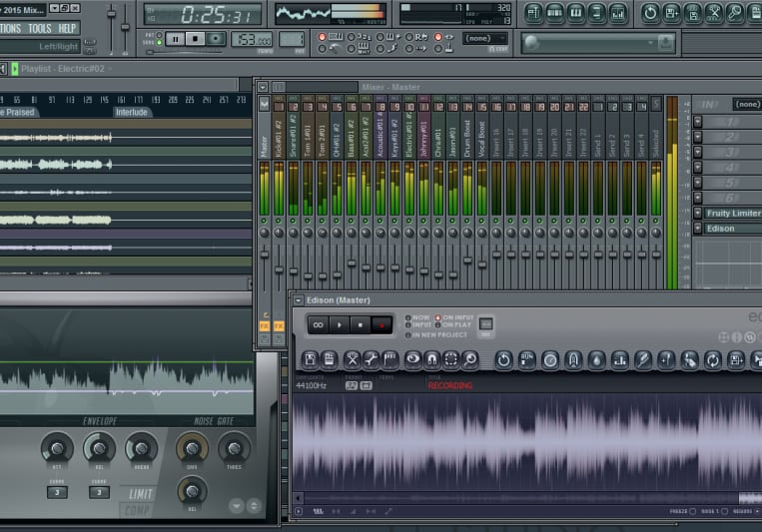Viewport: 762px width, 532px height.
Task: Click Edison's save sample disk icon
Action: (x=310, y=359)
